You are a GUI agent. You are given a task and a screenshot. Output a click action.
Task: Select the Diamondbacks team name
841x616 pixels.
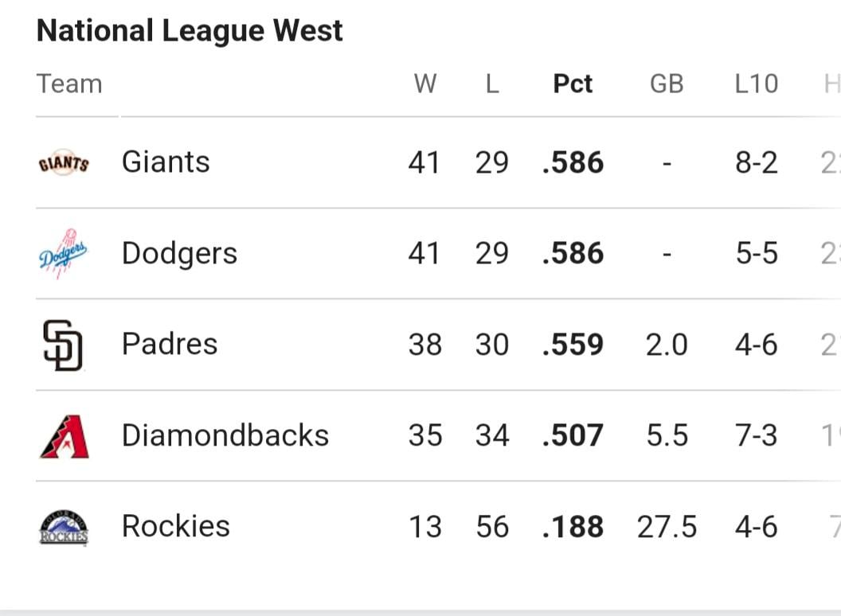pos(225,435)
